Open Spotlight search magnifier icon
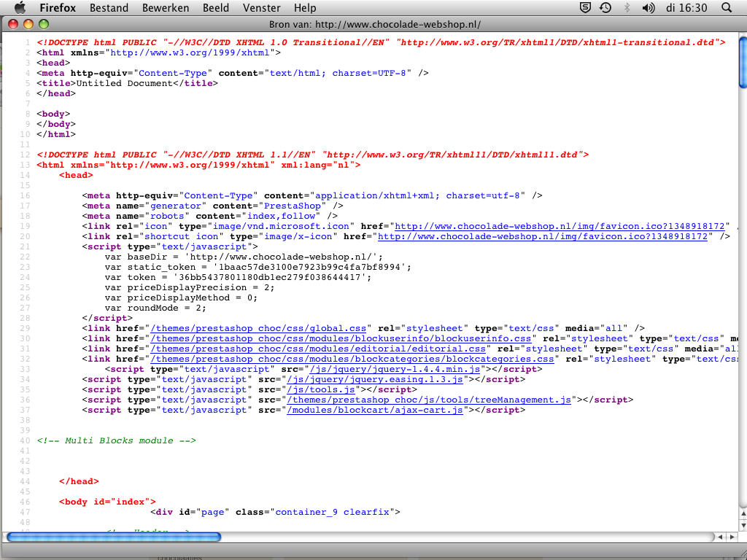This screenshot has height=560, width=747. point(727,7)
